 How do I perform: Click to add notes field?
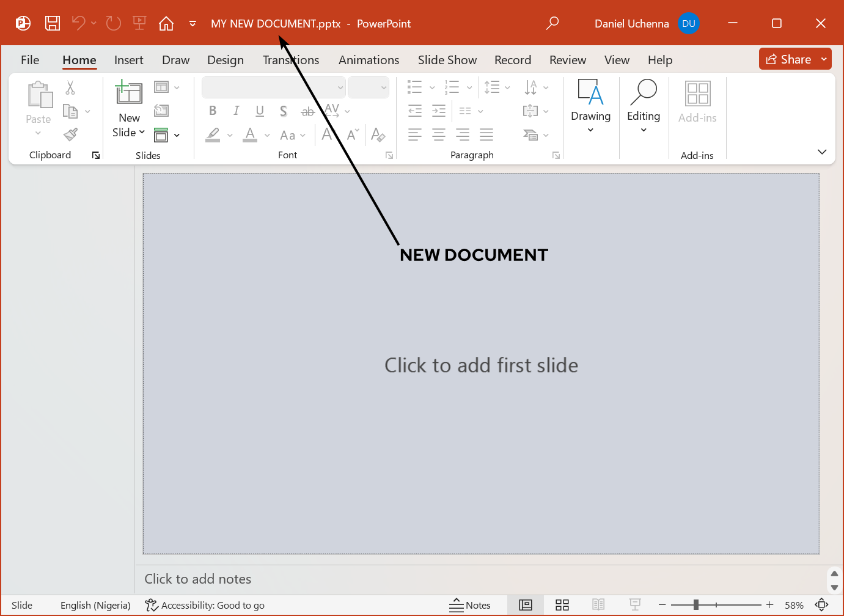pos(198,579)
